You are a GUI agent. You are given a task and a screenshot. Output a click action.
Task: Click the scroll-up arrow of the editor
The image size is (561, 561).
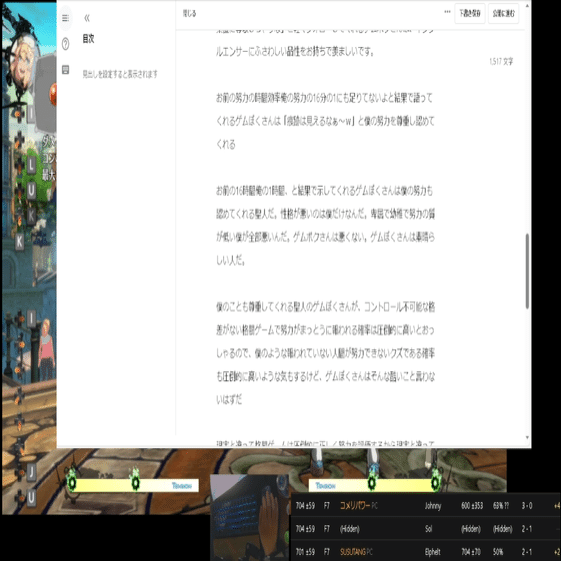(x=527, y=6)
